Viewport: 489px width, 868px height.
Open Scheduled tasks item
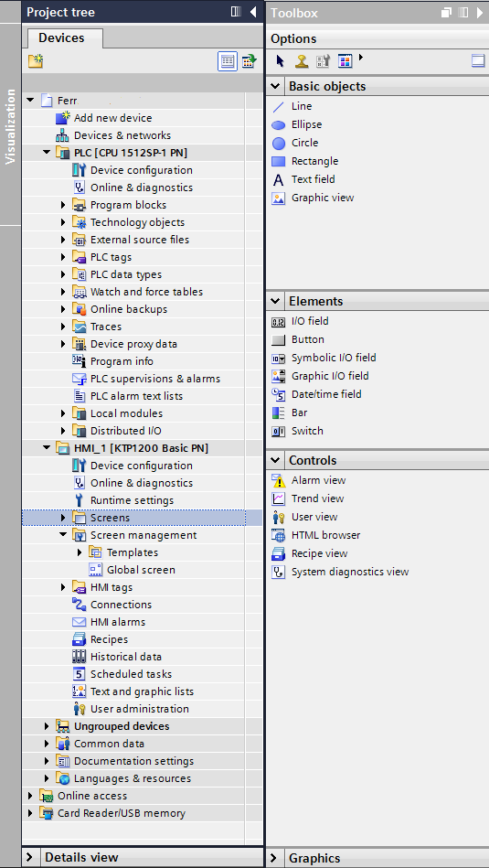(x=131, y=674)
